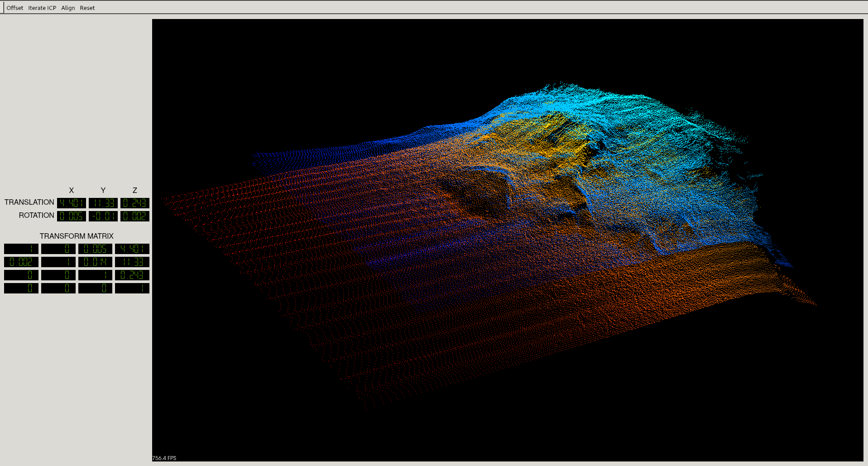The width and height of the screenshot is (868, 466).
Task: Click the TRANSLATION row label
Action: 29,202
